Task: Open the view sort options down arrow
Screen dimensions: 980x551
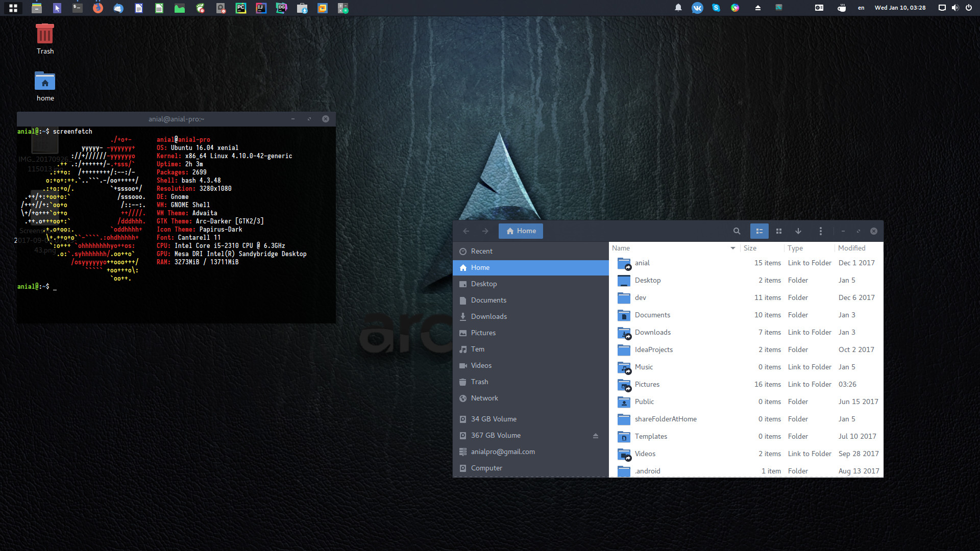Action: [798, 231]
